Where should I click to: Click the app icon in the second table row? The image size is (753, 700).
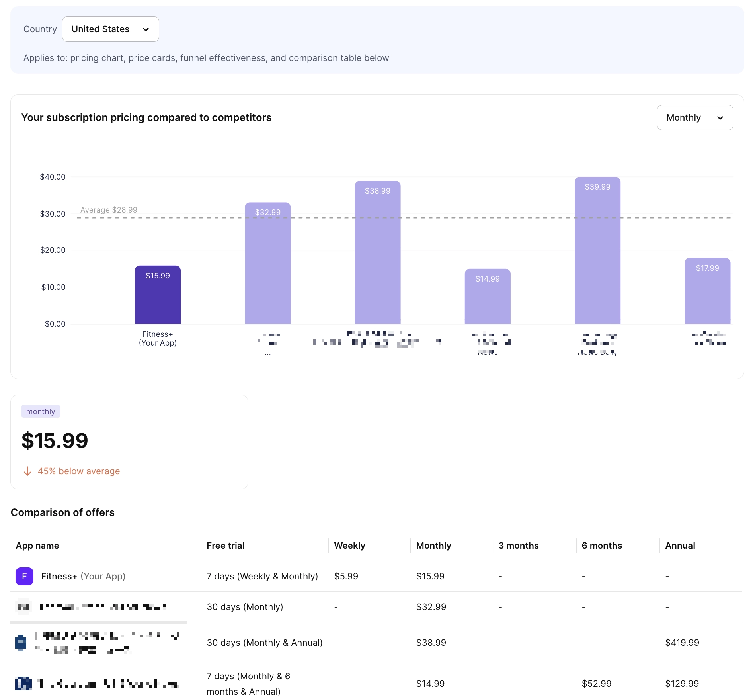pyautogui.click(x=24, y=607)
